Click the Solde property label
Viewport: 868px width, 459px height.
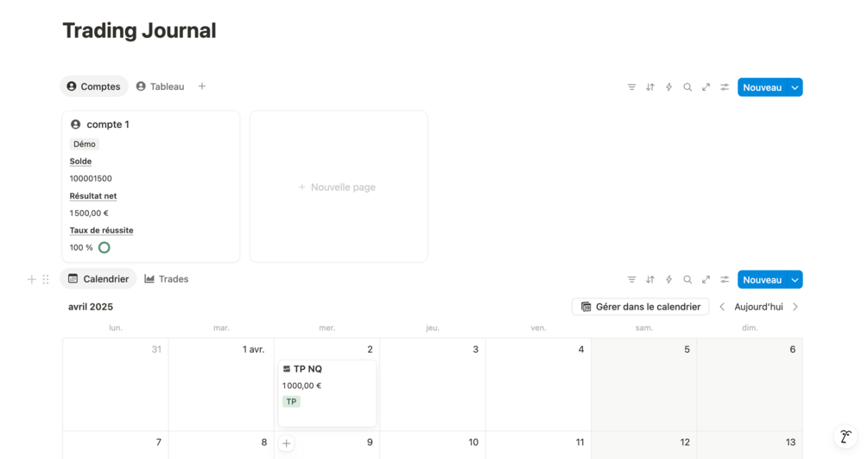(81, 162)
